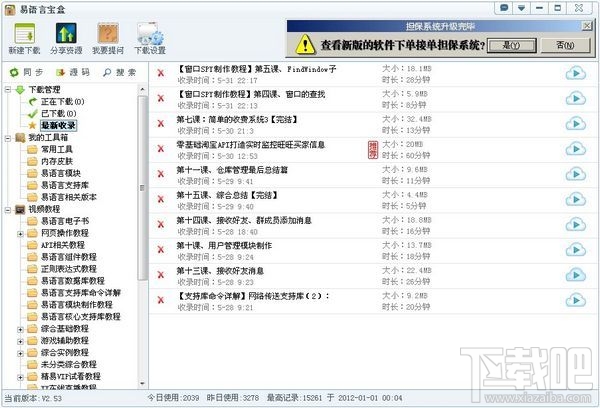Close the 担保系统升级完毕 notification
This screenshot has height=408, width=600.
[587, 26]
